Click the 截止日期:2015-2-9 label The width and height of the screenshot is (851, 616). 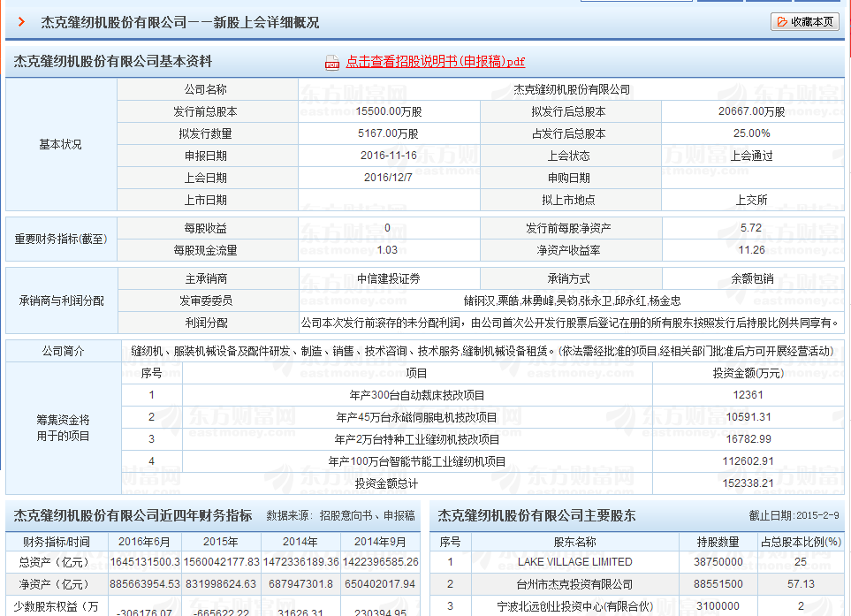[x=794, y=515]
